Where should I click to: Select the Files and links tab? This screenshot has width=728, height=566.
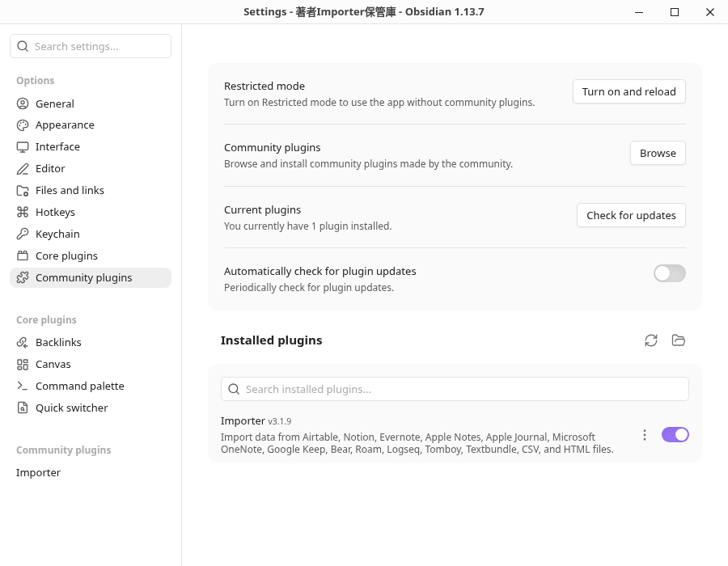point(91,191)
